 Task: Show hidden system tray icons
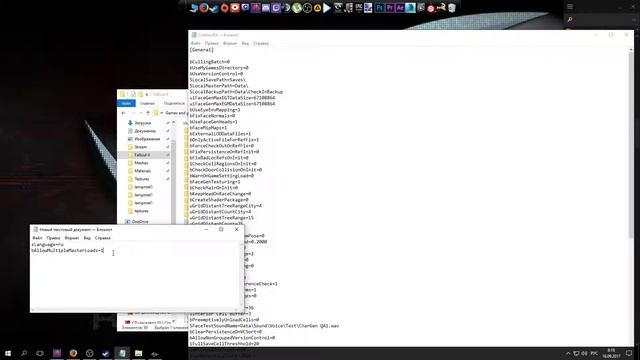(x=568, y=353)
